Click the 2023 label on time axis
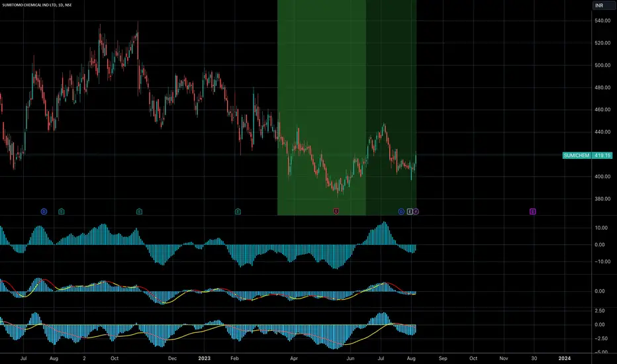The image size is (617, 364). [204, 359]
